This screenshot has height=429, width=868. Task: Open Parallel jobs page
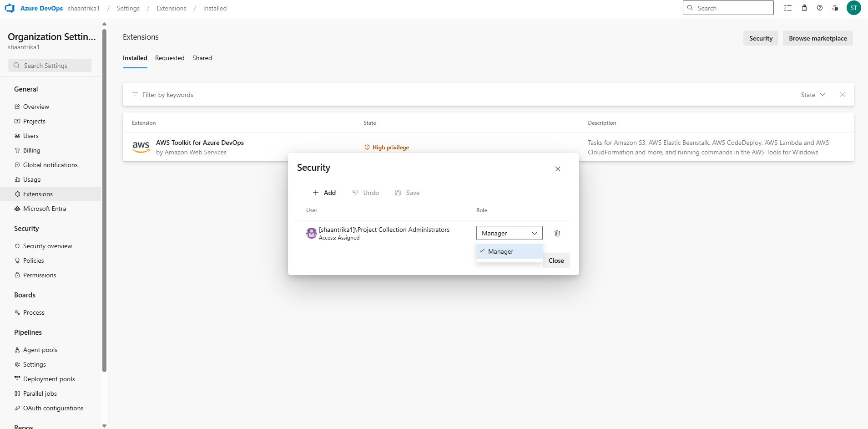[40, 393]
